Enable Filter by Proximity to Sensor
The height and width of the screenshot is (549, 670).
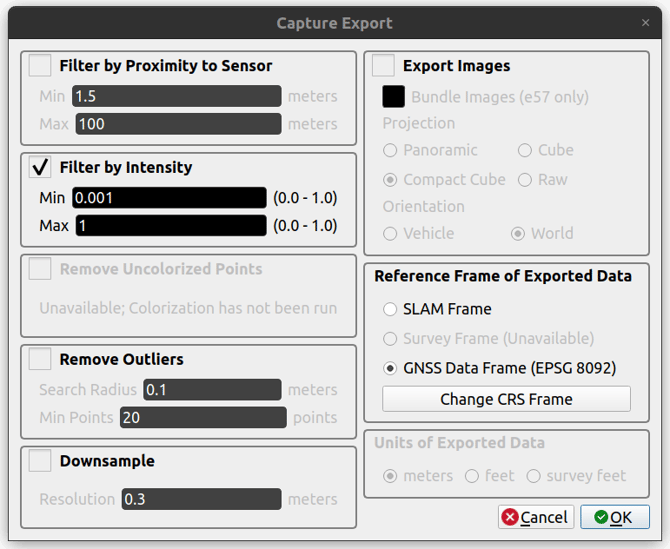click(40, 66)
